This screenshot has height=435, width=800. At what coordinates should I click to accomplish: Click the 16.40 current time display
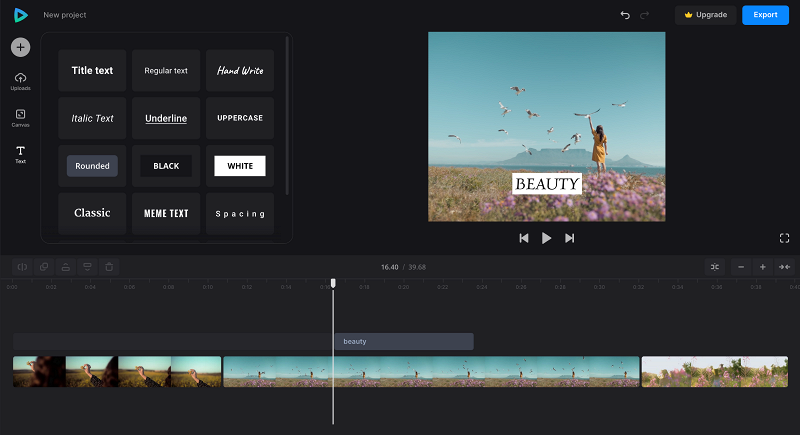389,267
